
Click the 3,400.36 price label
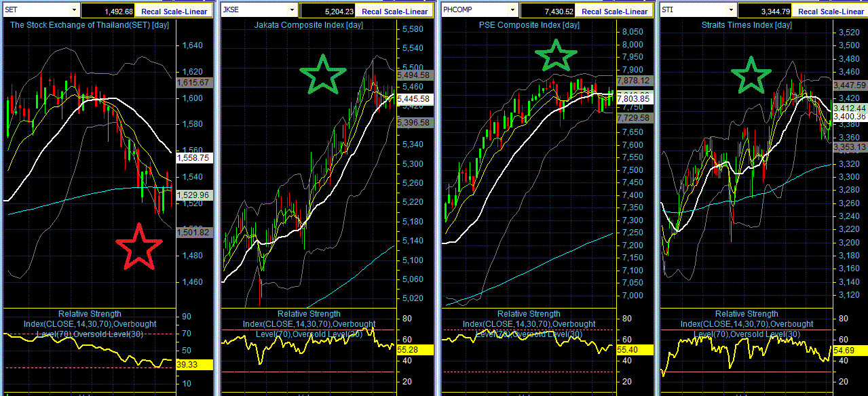coord(851,117)
